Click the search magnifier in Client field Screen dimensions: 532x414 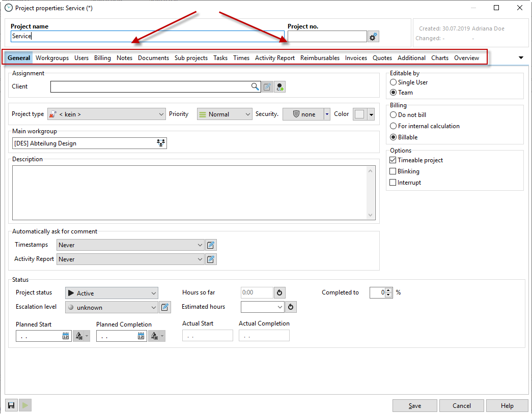pyautogui.click(x=255, y=87)
